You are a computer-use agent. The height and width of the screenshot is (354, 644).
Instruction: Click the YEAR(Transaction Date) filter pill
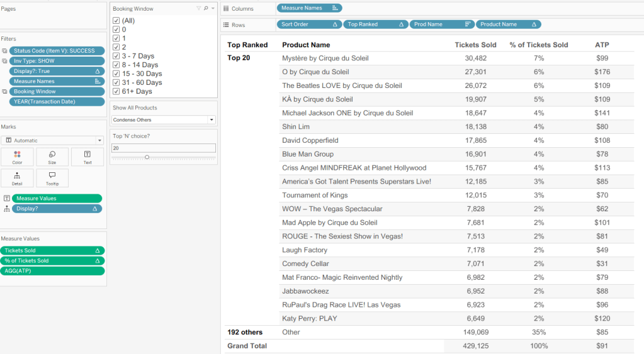[x=55, y=101]
